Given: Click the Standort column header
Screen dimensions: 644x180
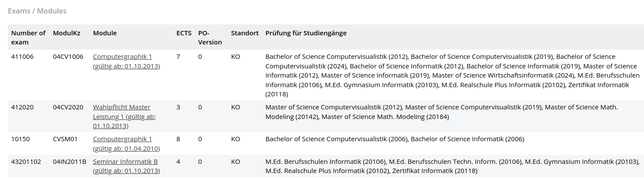Looking at the screenshot, I should pyautogui.click(x=245, y=33).
